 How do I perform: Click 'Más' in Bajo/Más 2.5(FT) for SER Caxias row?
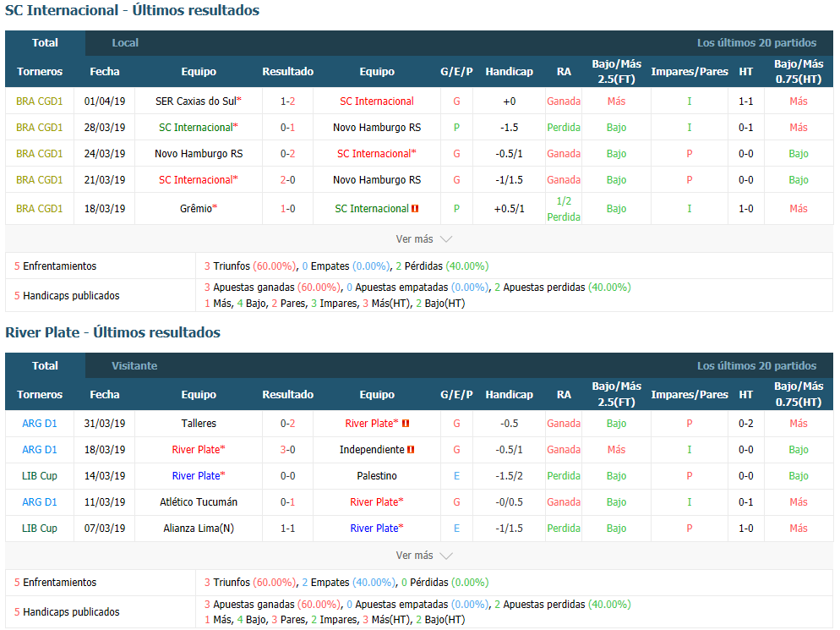[x=616, y=101]
